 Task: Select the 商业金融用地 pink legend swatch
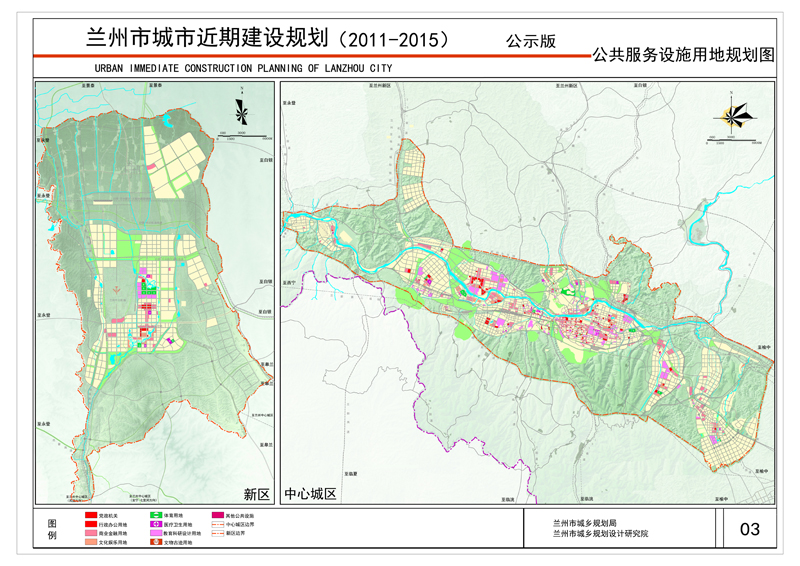(x=90, y=534)
